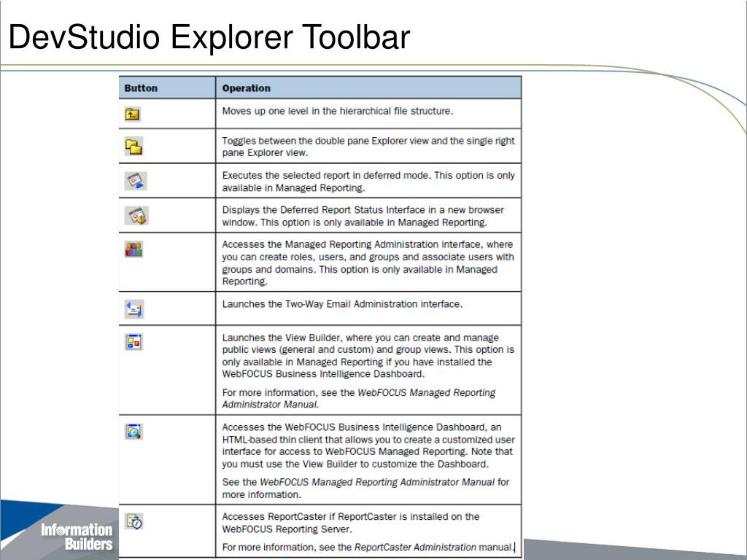Click the Run Deferred report icon
Viewport: 747px width, 560px height.
[136, 181]
